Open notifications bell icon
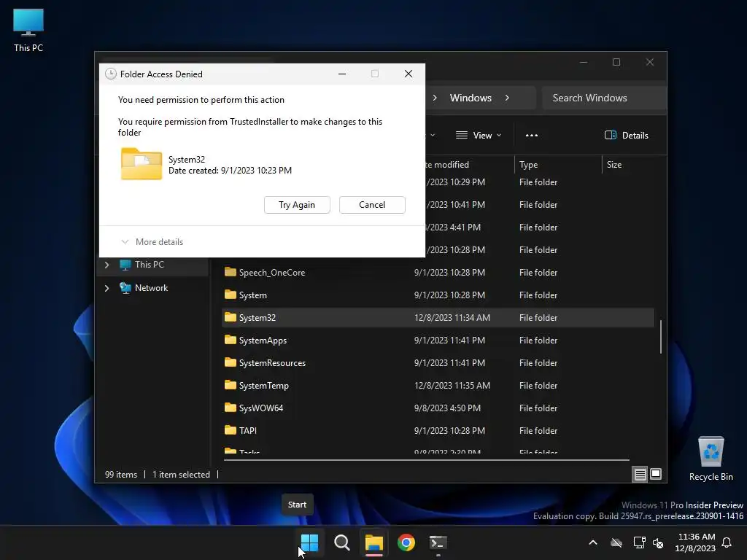Viewport: 747px width, 560px height. click(x=727, y=542)
